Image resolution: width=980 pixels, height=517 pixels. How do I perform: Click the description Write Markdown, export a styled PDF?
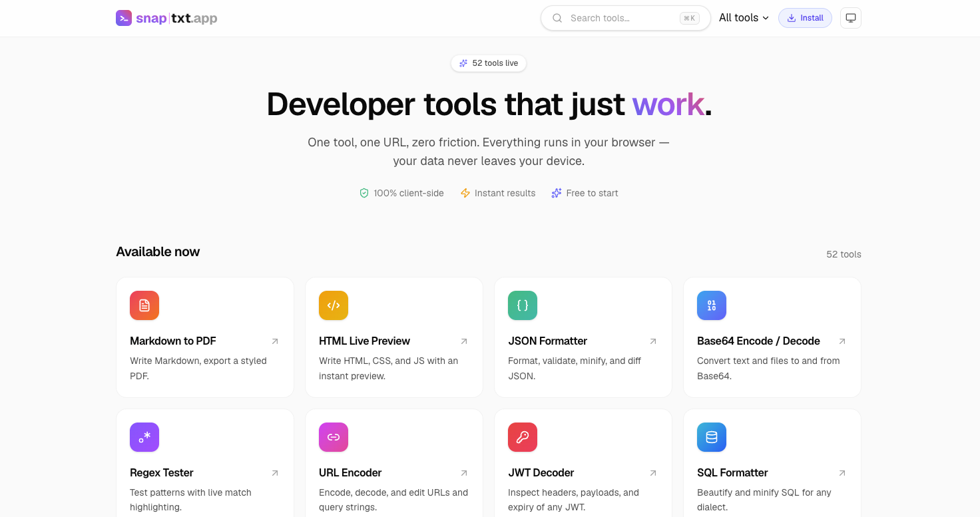(x=198, y=369)
